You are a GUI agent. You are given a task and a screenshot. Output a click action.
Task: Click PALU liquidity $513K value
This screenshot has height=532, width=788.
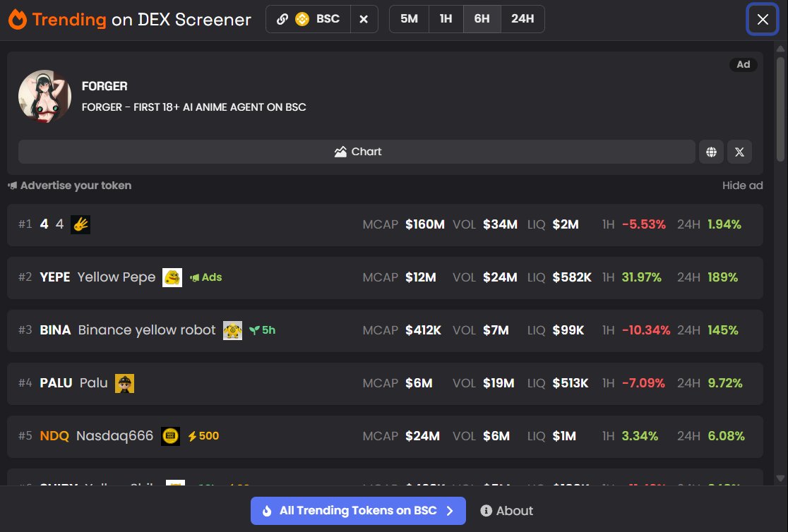(x=571, y=383)
